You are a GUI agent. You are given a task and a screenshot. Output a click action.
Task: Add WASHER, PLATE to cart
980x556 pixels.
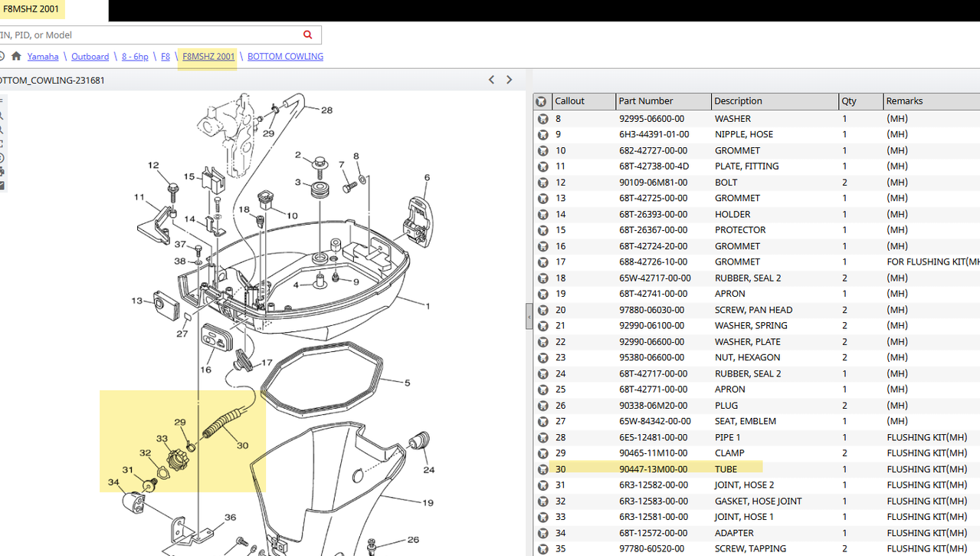point(542,341)
